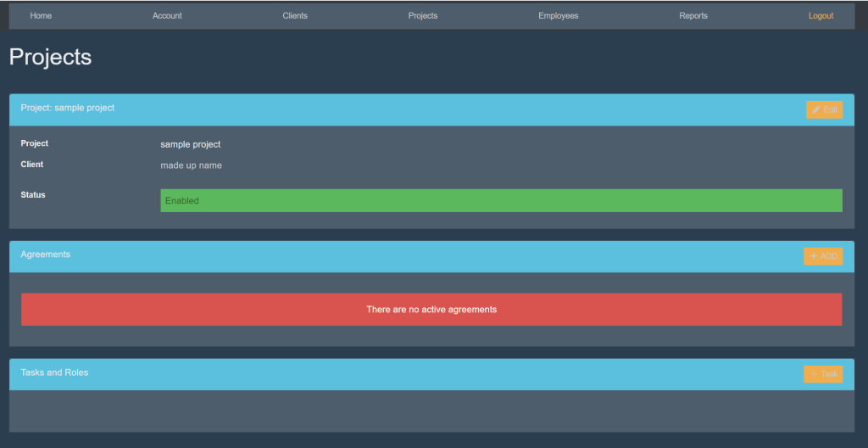Click the project name value 'sample project'

click(190, 144)
